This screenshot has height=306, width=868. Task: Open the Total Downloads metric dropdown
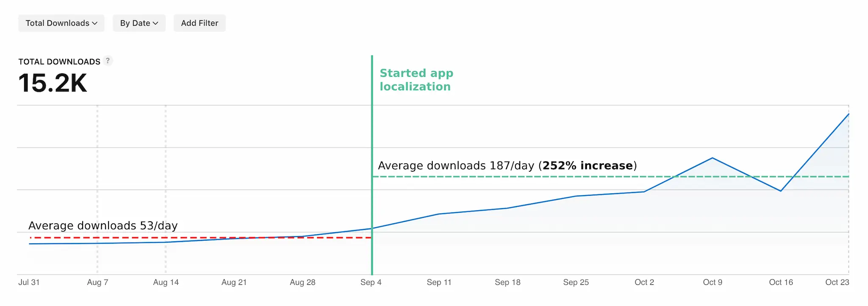(x=61, y=23)
